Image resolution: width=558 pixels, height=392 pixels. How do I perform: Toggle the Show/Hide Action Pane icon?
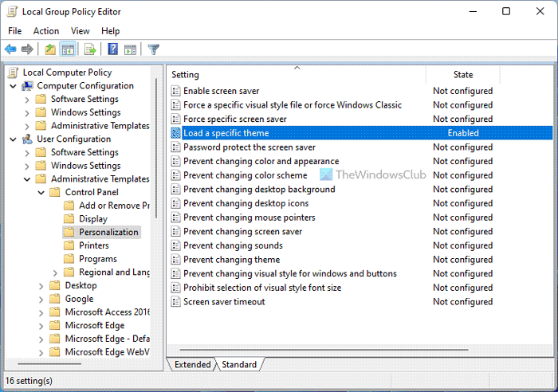tap(130, 49)
